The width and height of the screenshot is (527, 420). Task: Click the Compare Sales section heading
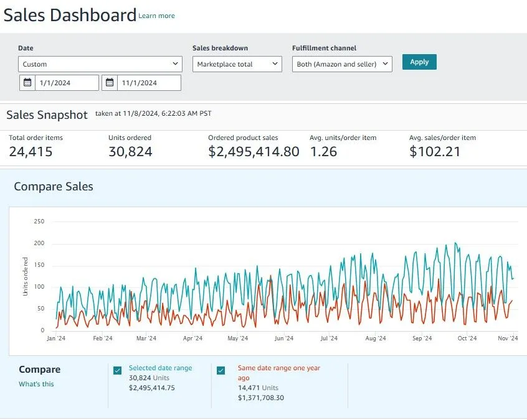pos(54,187)
